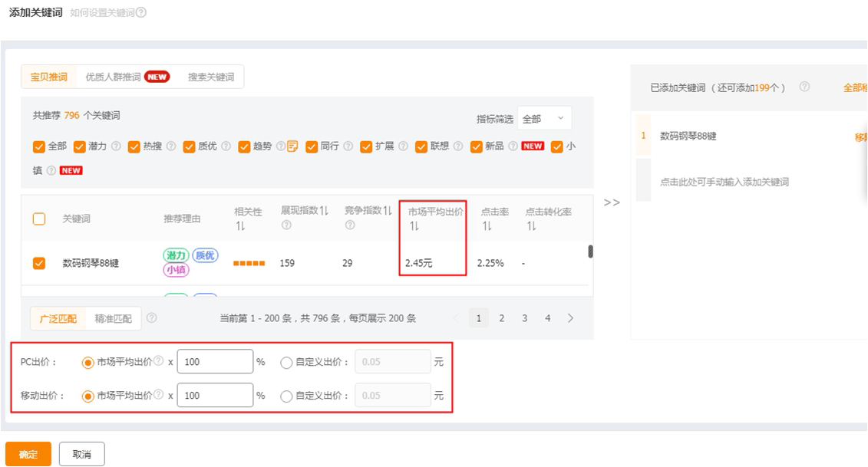Screen dimensions: 868x467
Task: Sort by 市场平均出价 column header
Action: (x=435, y=212)
